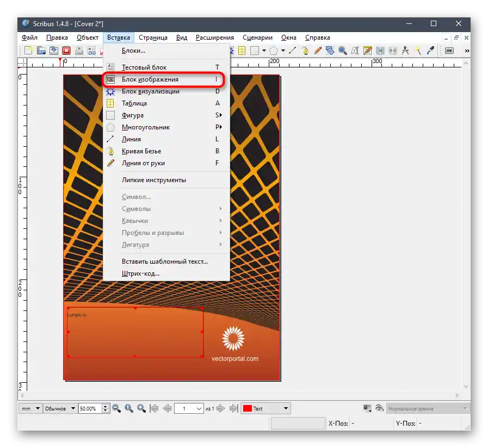This screenshot has height=448, width=488.
Task: Go to the next page arrow
Action: click(x=221, y=408)
